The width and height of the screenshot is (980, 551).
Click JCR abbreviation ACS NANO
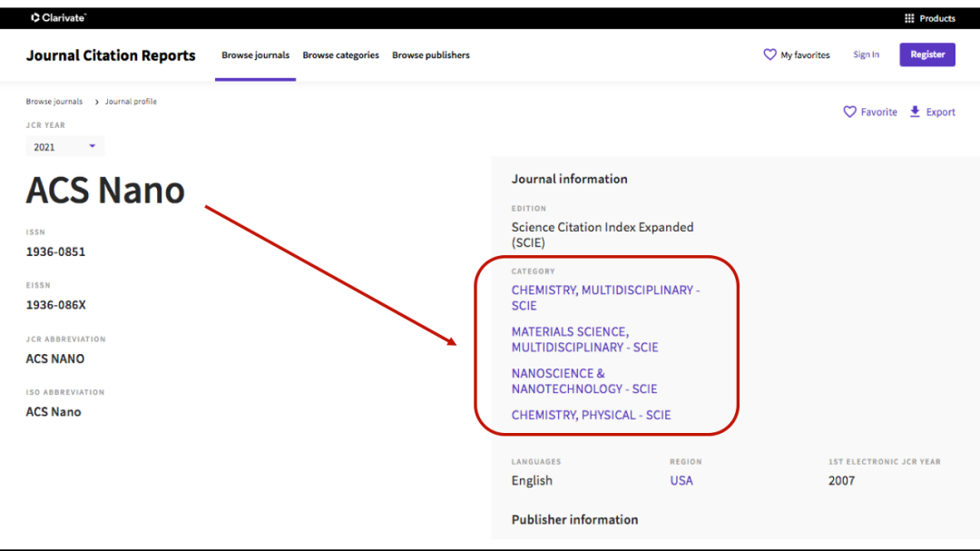(x=55, y=359)
